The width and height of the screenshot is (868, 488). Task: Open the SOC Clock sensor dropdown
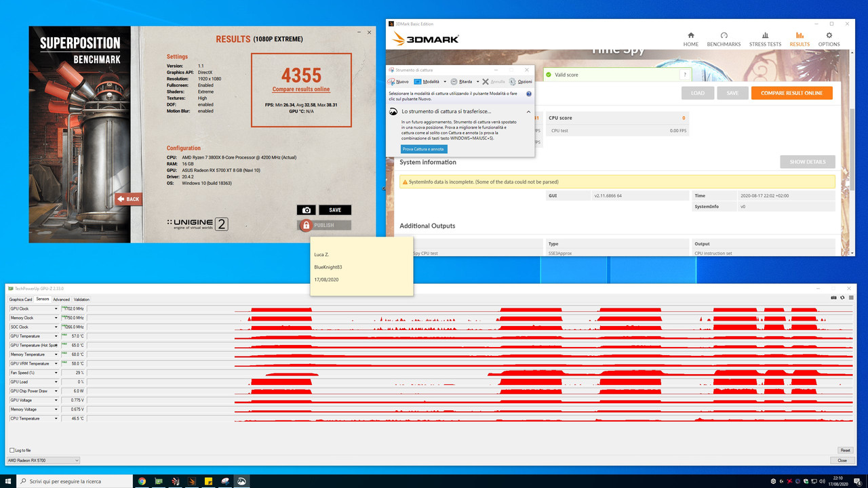coord(56,327)
